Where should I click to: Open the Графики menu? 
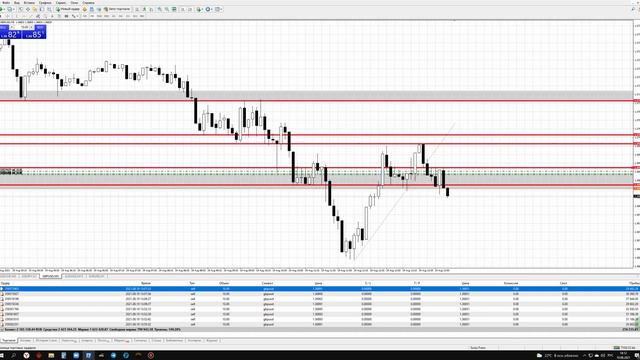[x=45, y=3]
